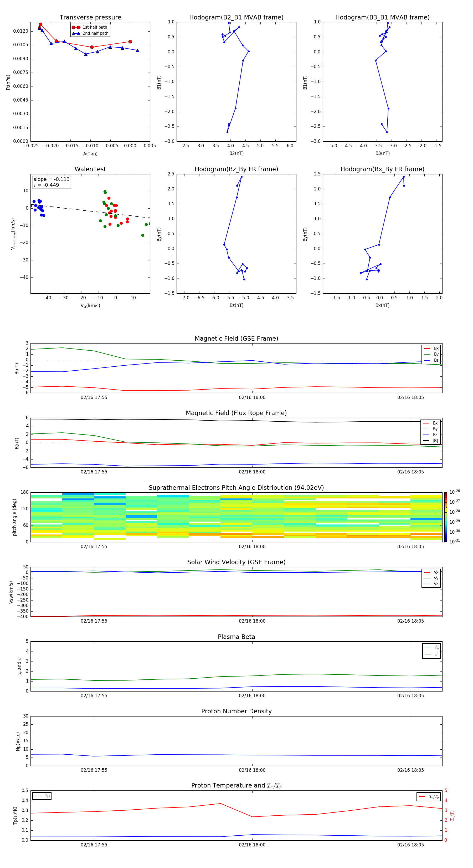Click the "Vsw(km/s)" y-axis label
Screen dimensions: 473x868
11,592
